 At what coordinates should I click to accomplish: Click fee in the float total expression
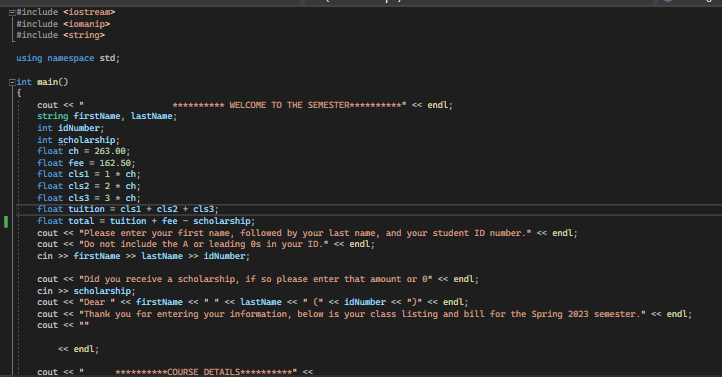pos(169,221)
